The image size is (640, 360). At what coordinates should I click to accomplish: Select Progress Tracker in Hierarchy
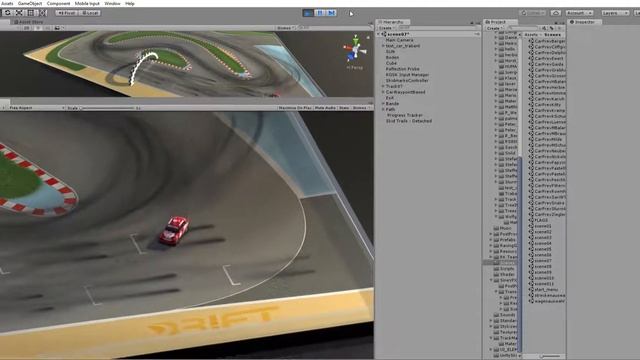(404, 115)
